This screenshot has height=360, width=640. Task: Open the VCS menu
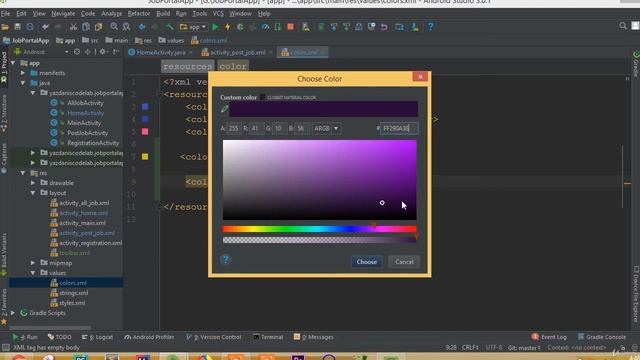point(218,13)
